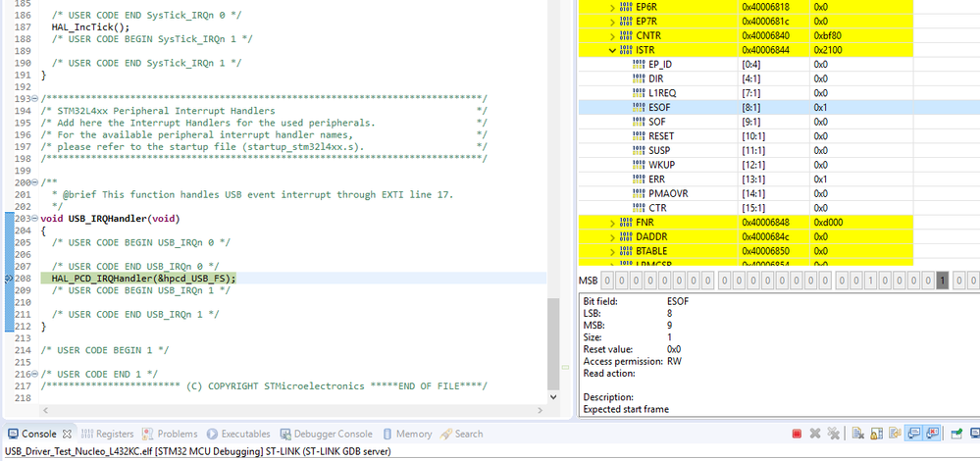Click the green overview ruler marker
Screen dimensions: 980x461
(565, 367)
